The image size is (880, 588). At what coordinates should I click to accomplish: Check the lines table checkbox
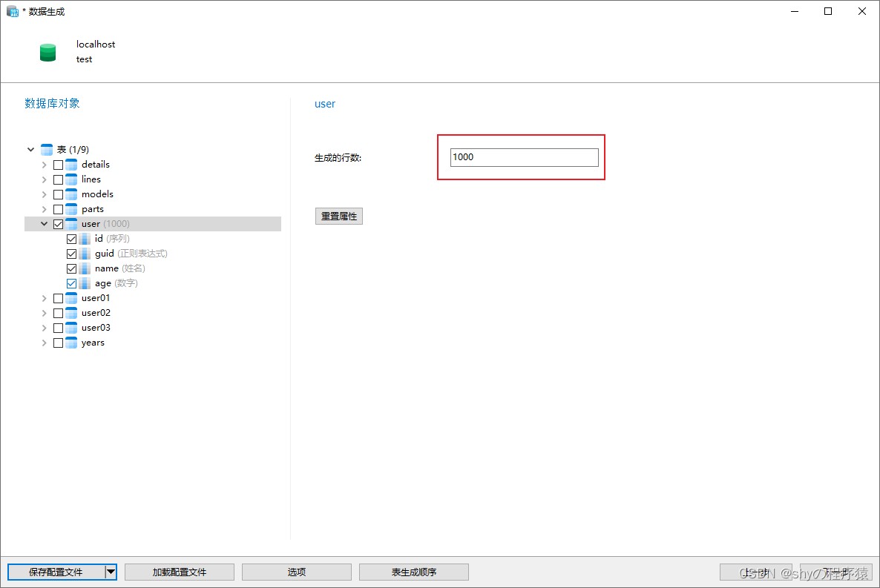59,179
